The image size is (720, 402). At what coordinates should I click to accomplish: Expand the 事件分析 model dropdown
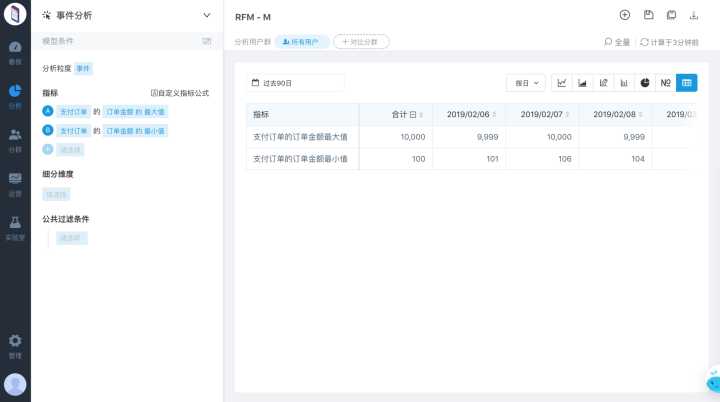point(206,16)
